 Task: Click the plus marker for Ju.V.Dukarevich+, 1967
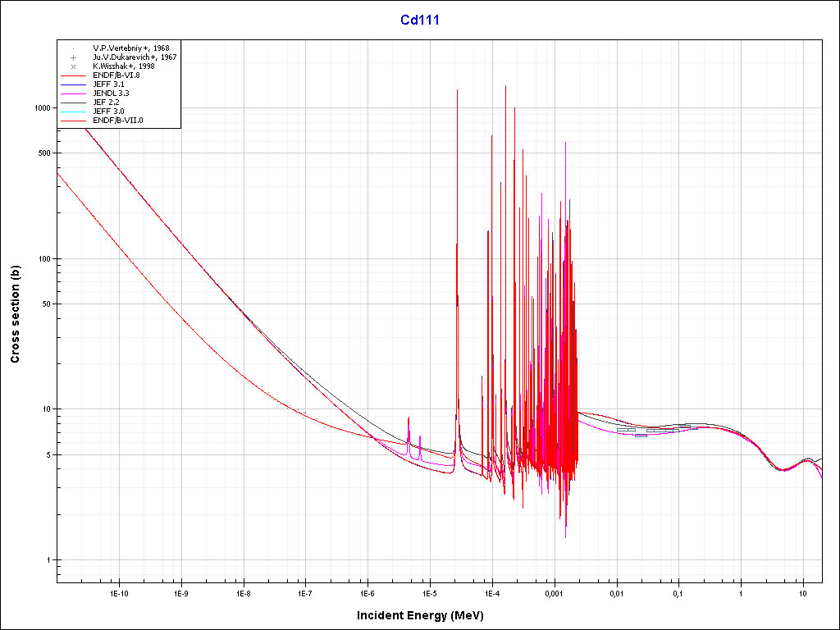click(73, 57)
